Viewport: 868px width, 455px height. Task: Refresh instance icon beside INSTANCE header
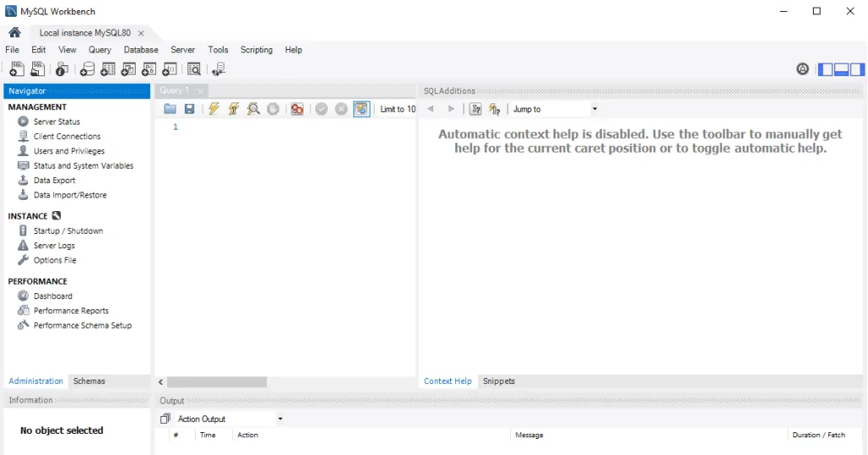point(57,215)
